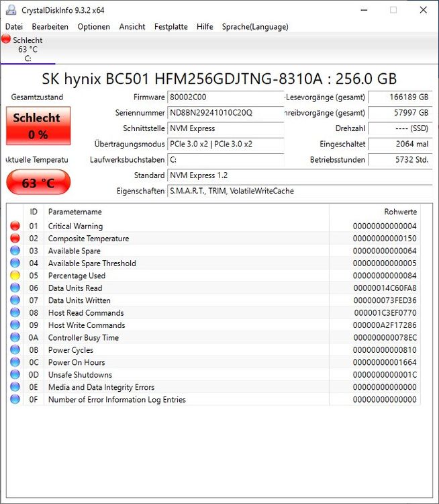Select Media and Data Integrity Errors parameter name

(101, 387)
